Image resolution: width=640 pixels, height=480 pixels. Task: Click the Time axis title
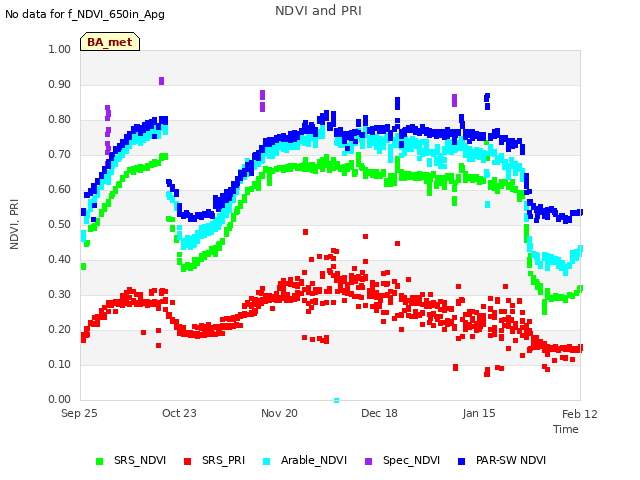[x=566, y=429]
